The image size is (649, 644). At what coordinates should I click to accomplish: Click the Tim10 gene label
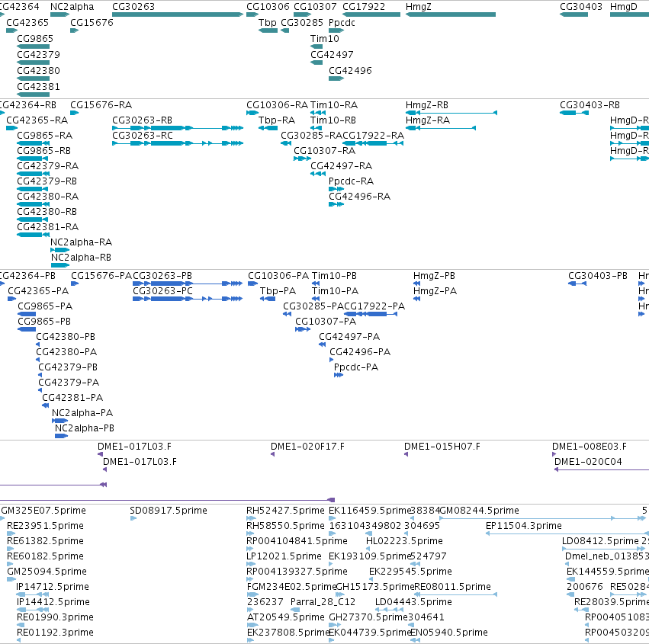[x=325, y=38]
